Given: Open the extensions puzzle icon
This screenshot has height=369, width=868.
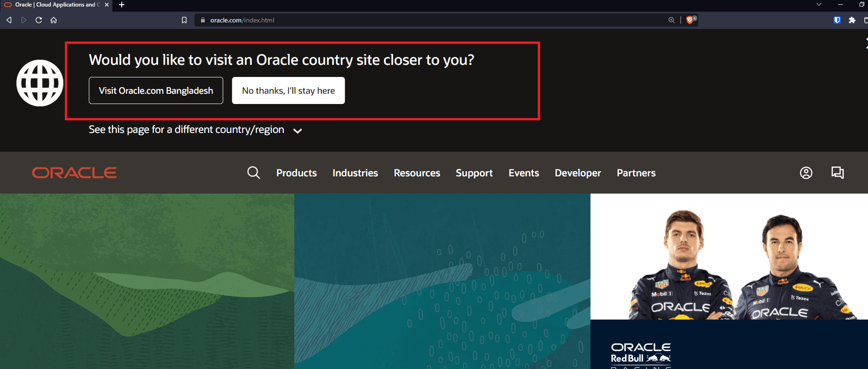Looking at the screenshot, I should point(852,20).
